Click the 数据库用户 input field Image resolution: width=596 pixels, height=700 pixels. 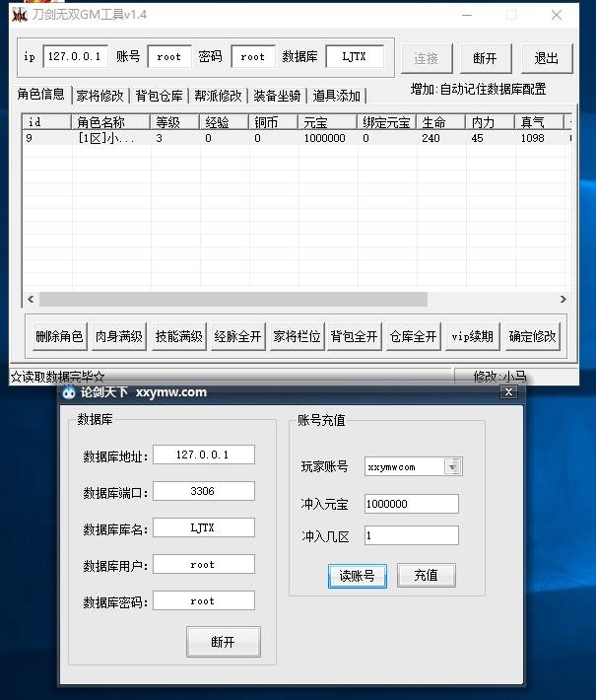(204, 564)
